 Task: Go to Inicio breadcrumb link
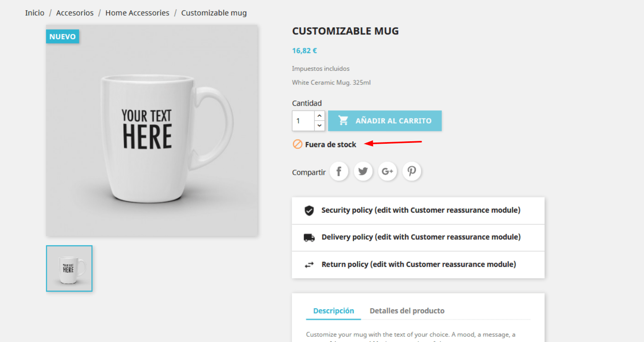point(35,13)
